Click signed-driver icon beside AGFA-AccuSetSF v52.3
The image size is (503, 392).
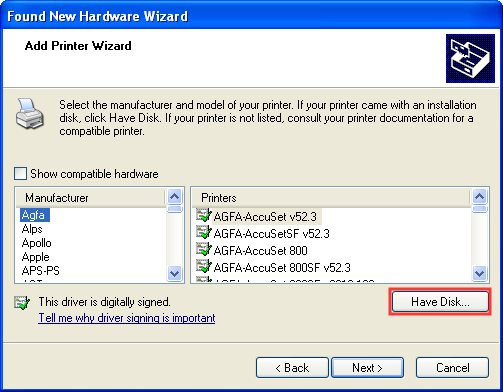tap(204, 232)
